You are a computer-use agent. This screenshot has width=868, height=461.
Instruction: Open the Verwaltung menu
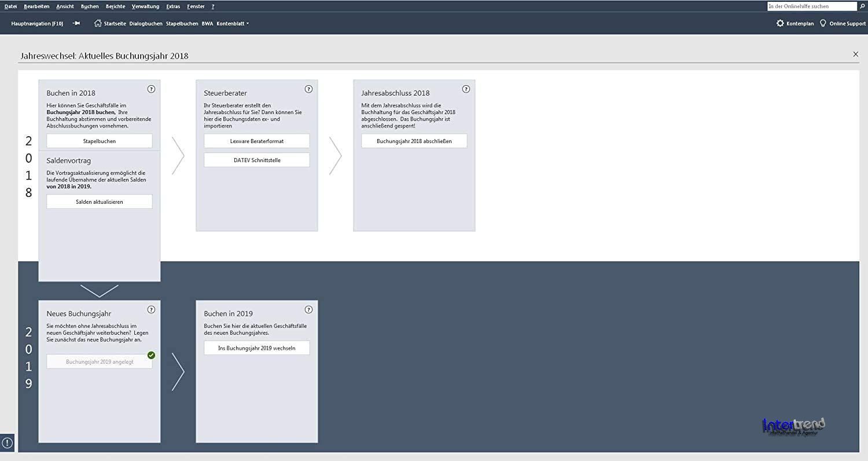click(145, 6)
